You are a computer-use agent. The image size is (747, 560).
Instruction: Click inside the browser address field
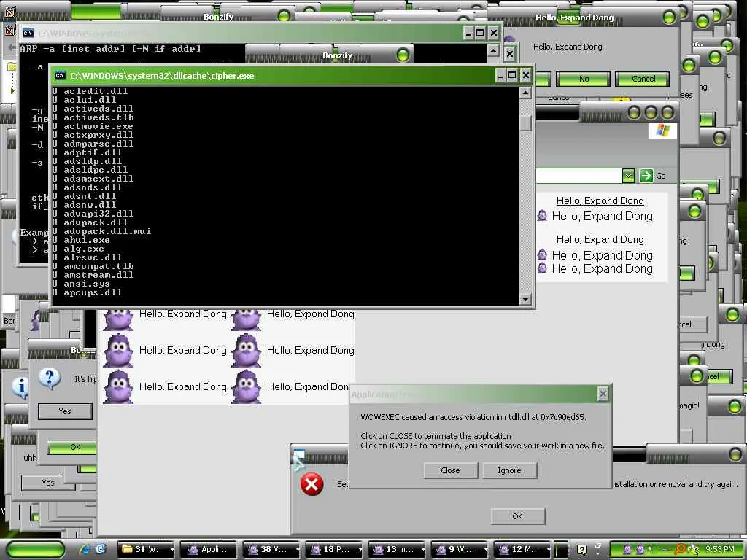pos(578,176)
